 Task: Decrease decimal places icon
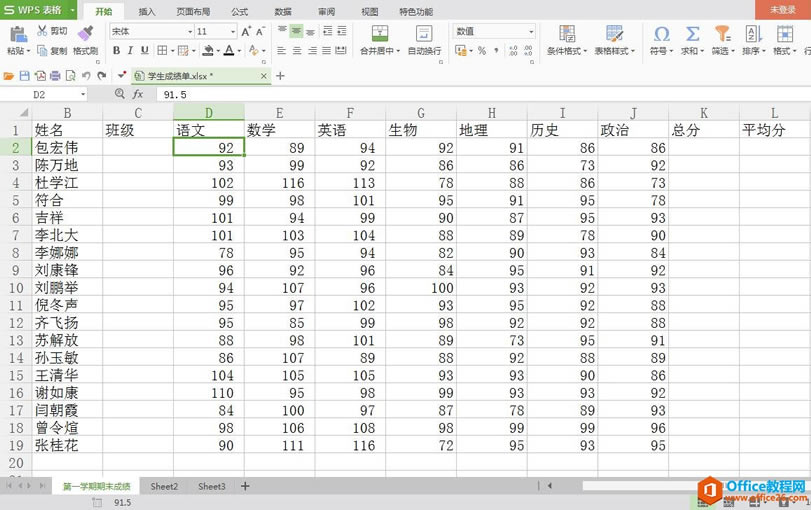528,51
